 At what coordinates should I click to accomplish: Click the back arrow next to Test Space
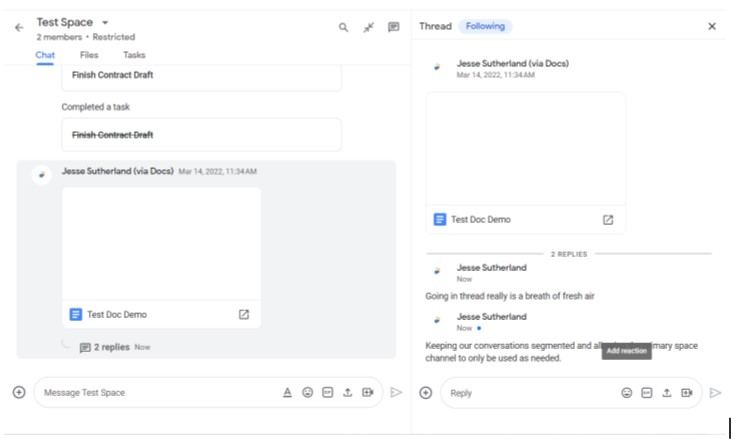pyautogui.click(x=18, y=27)
